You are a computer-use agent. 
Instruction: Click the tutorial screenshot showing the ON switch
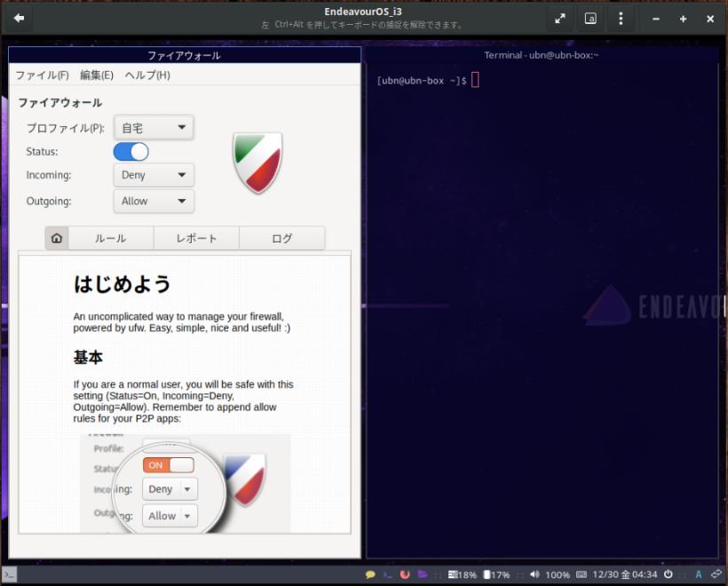(x=186, y=483)
